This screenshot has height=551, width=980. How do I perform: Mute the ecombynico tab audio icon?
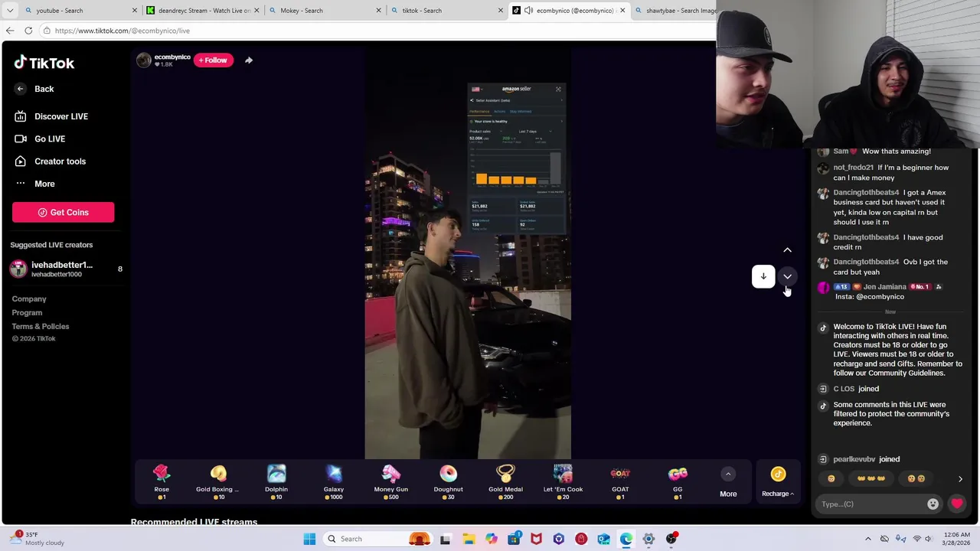(x=528, y=11)
